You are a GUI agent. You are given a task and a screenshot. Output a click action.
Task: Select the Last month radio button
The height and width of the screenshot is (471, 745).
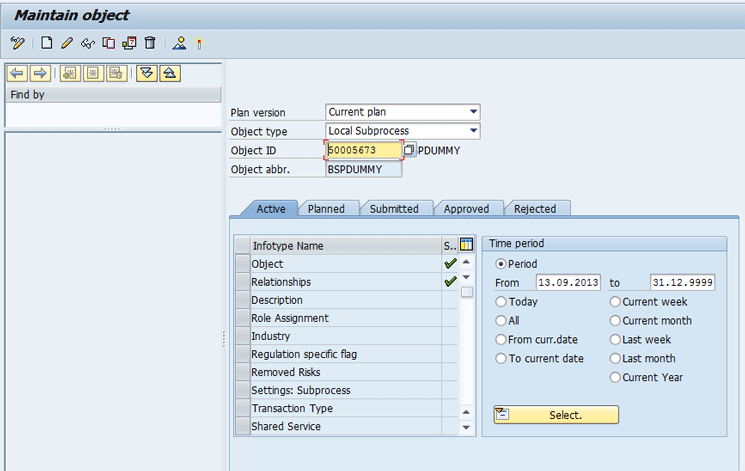(615, 358)
